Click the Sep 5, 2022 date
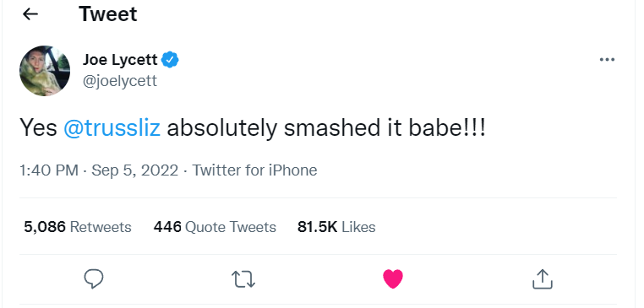This screenshot has width=644, height=308. tap(134, 170)
